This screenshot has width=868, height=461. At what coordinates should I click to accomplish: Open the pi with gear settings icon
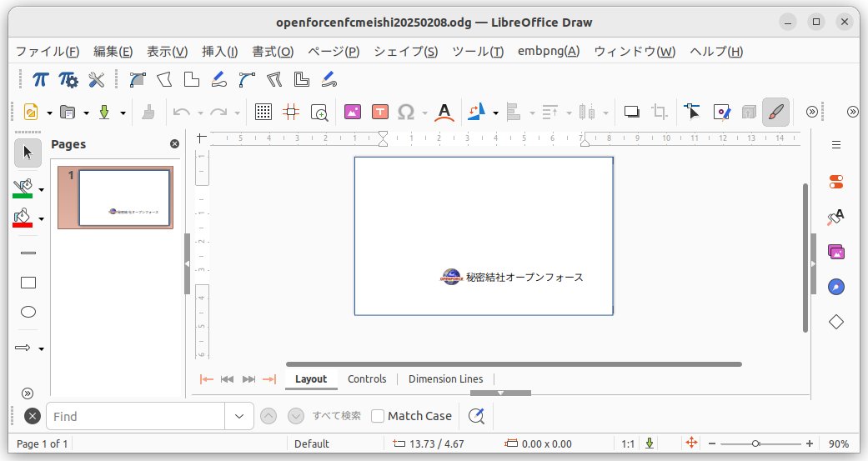pyautogui.click(x=68, y=80)
